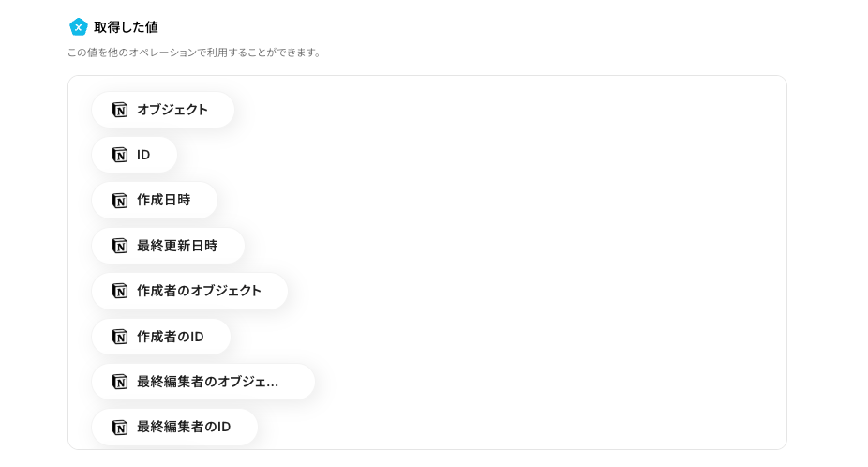868x467 pixels.
Task: Select the 作成者のオブジェクト label text
Action: point(199,291)
